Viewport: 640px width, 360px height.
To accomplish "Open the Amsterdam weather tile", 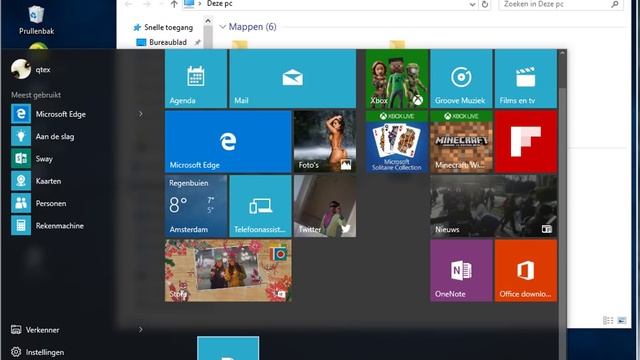I will coord(196,206).
